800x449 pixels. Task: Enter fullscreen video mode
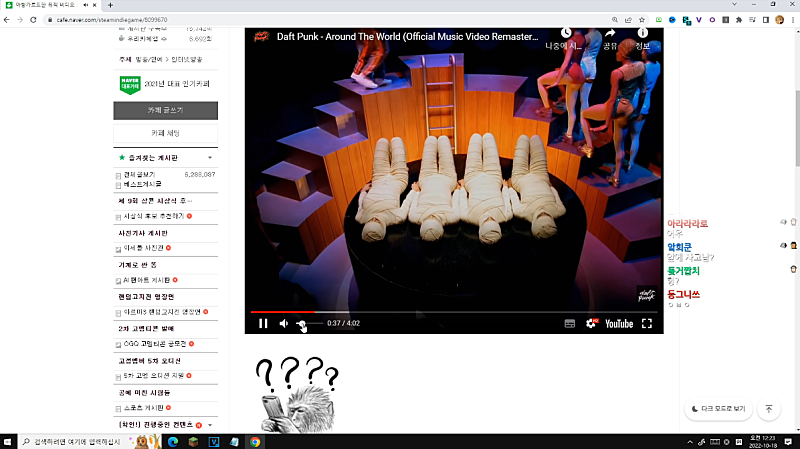[x=647, y=323]
